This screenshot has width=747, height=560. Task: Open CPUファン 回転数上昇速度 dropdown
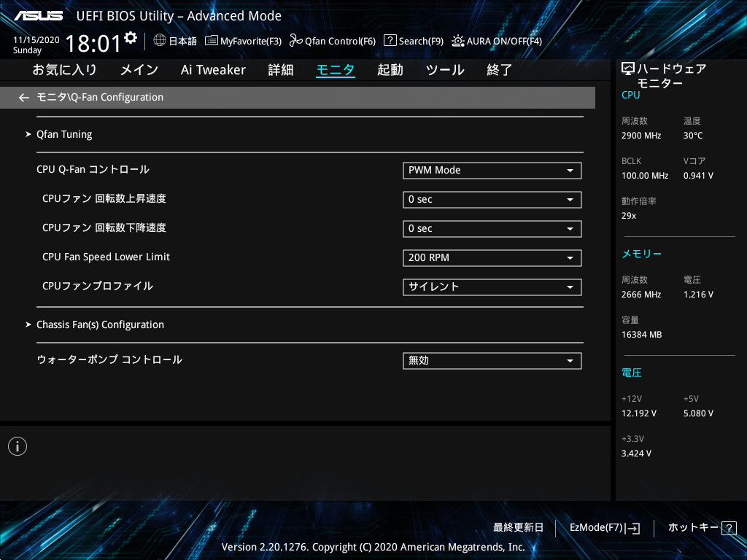coord(492,200)
